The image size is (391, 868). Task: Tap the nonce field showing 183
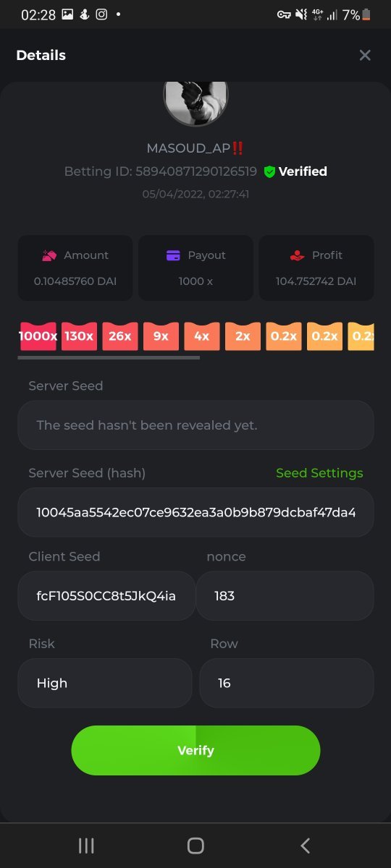[285, 596]
